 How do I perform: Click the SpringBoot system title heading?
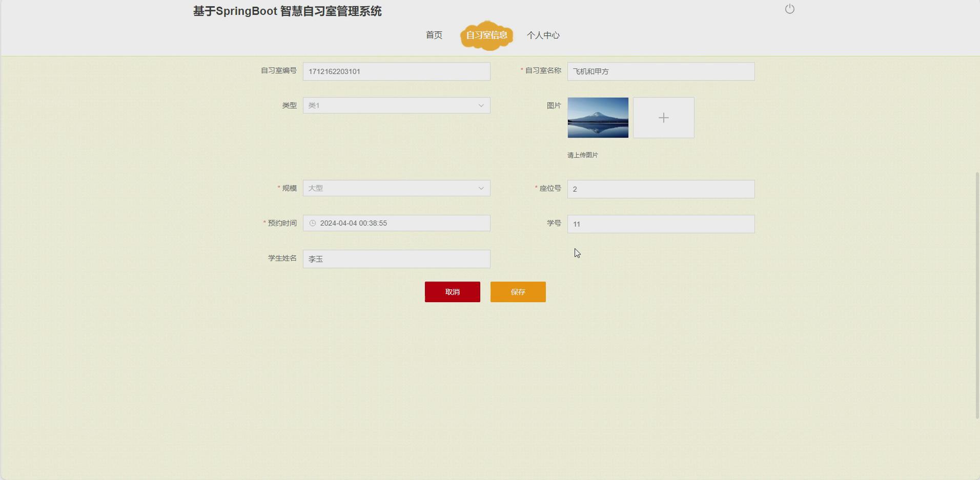click(287, 11)
